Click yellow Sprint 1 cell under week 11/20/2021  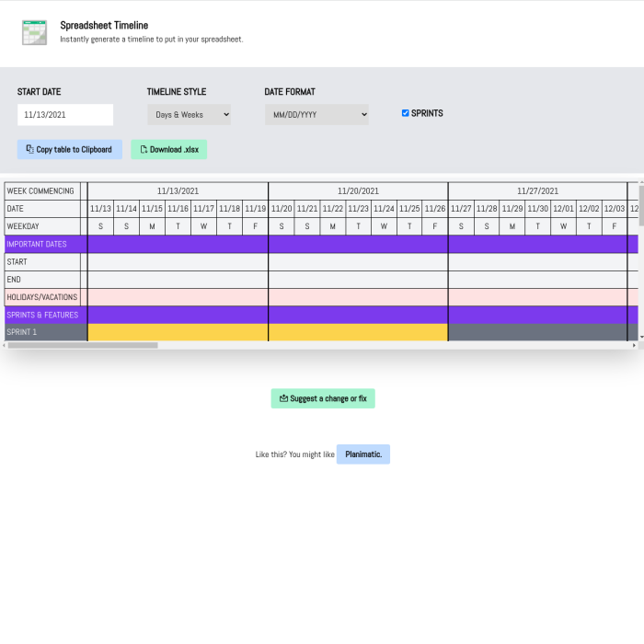(358, 332)
